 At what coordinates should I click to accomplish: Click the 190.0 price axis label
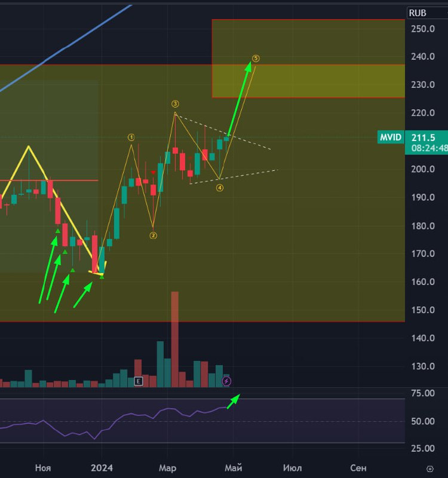[x=423, y=197]
